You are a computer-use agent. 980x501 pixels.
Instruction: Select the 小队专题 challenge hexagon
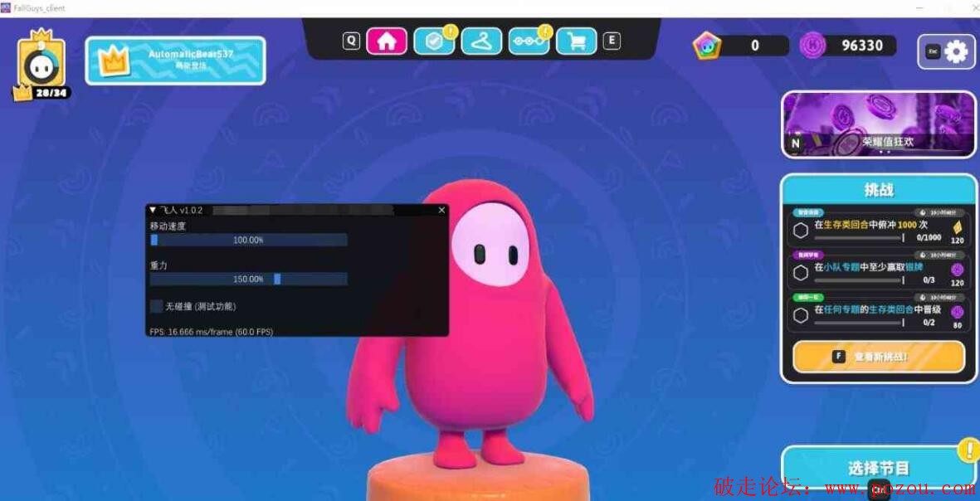[801, 273]
